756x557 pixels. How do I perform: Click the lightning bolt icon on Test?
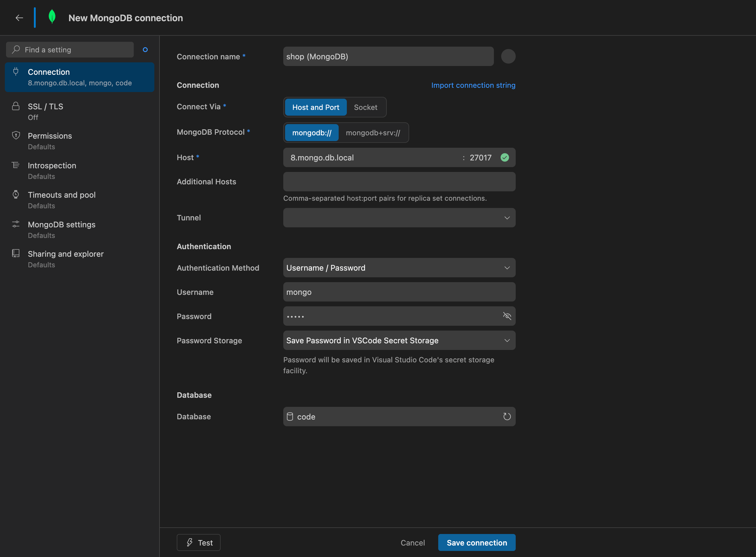tap(190, 542)
